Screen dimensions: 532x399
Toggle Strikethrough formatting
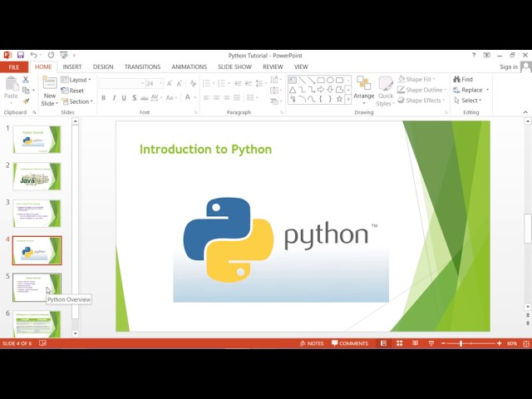pos(145,98)
